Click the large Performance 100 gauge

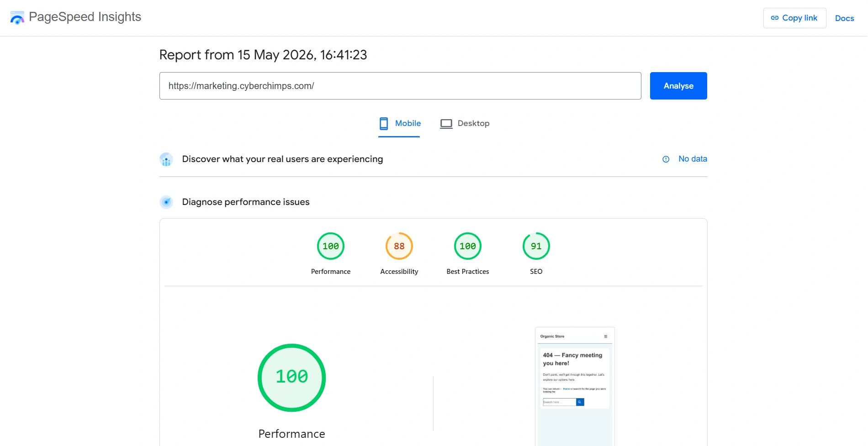pyautogui.click(x=292, y=378)
